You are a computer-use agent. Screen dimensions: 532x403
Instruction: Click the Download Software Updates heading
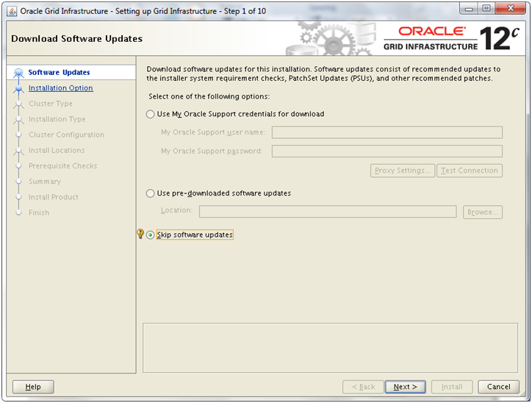[76, 39]
